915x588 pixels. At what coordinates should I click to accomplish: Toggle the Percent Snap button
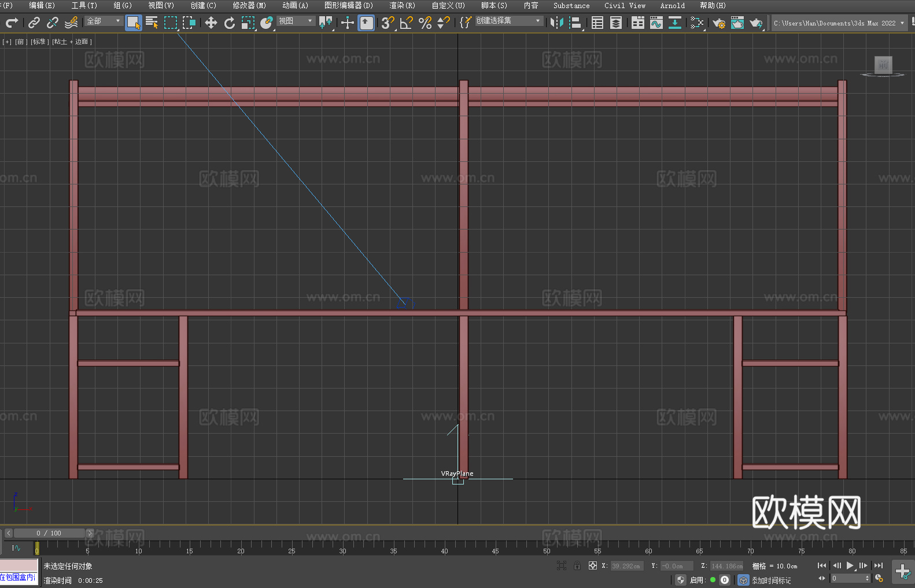[x=425, y=23]
